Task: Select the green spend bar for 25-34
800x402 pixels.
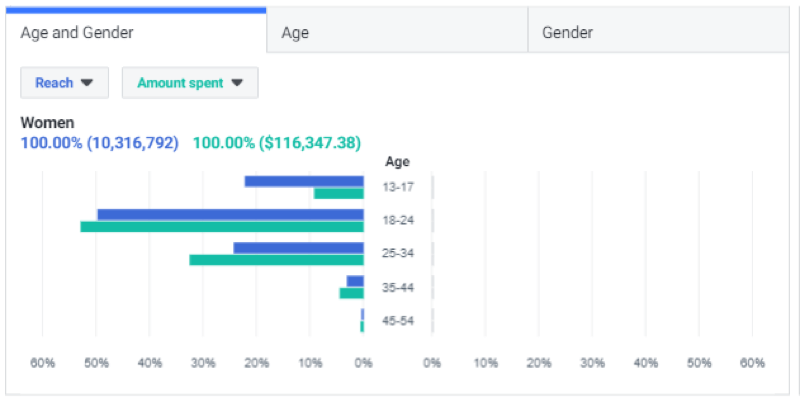Action: [276, 260]
